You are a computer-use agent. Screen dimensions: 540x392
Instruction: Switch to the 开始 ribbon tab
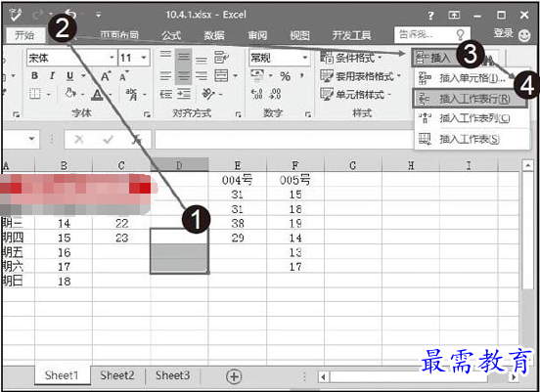pos(24,35)
